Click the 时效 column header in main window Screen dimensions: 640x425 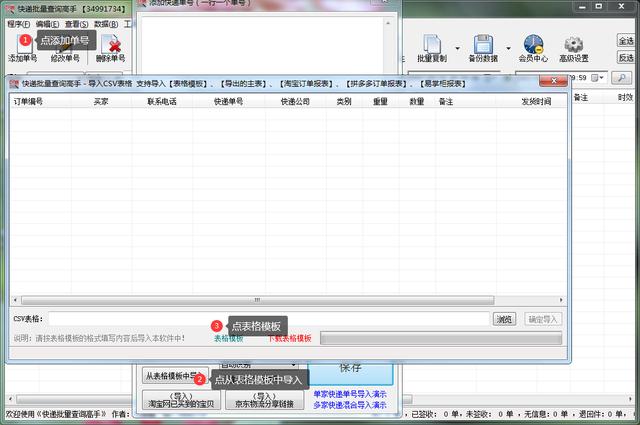(x=625, y=97)
